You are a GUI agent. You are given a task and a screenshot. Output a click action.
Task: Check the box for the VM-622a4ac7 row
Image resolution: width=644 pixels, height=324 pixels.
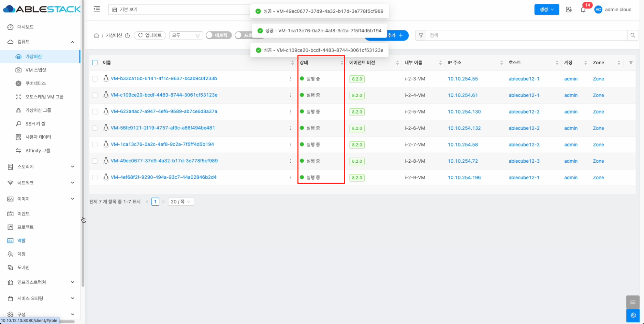click(95, 112)
